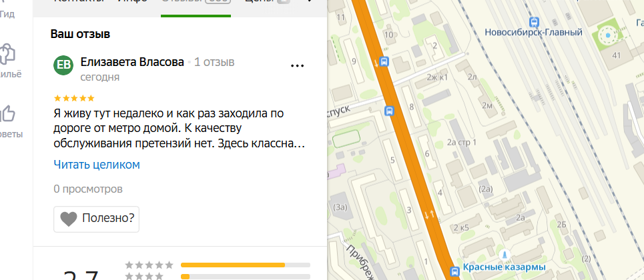Screen dimensions: 644x280
Task: Click building number 5 on the map
Action: (x=392, y=160)
